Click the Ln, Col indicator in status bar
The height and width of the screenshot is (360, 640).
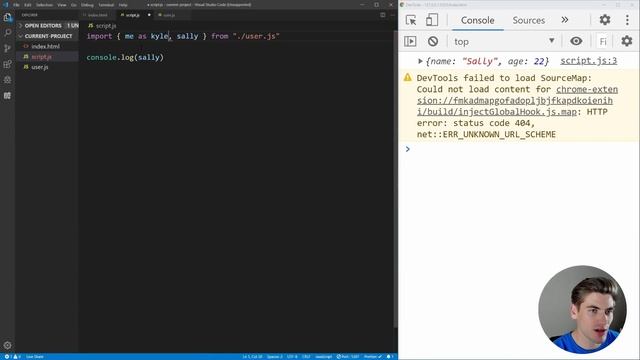(252, 357)
